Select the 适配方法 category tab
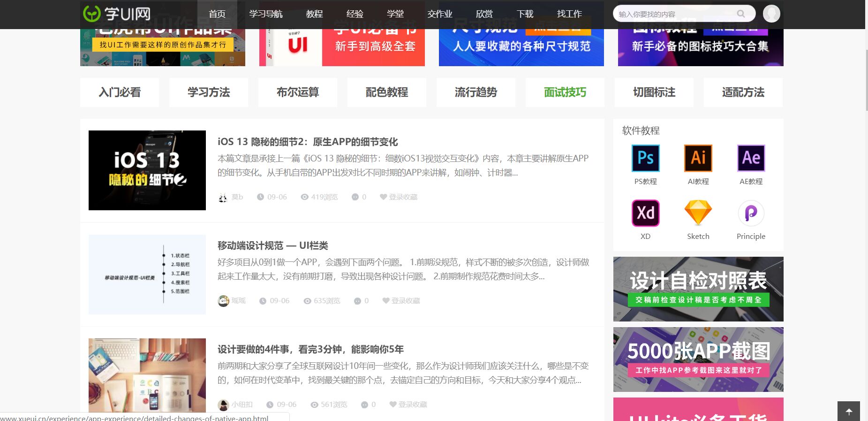The width and height of the screenshot is (868, 421). click(743, 92)
